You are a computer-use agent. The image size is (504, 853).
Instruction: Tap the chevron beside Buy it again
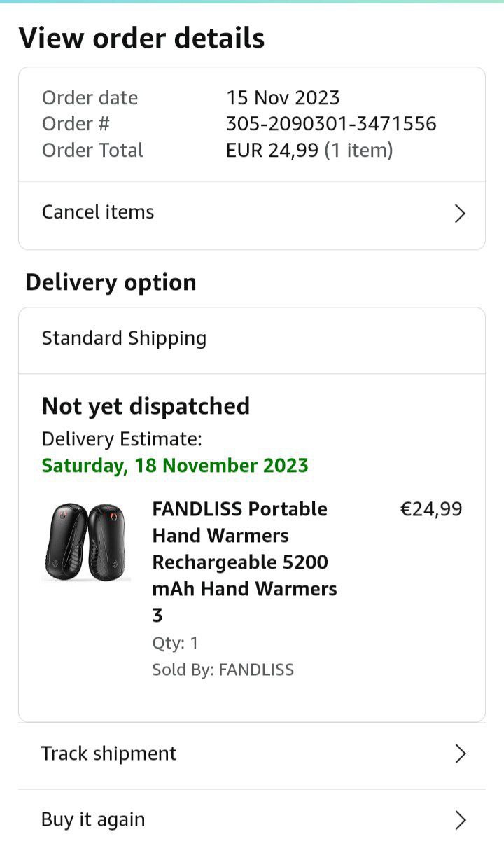(x=460, y=820)
